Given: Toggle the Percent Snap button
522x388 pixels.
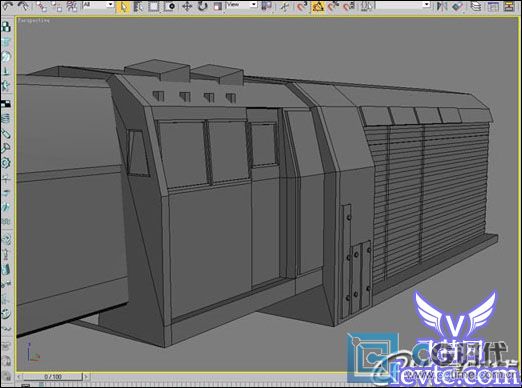Looking at the screenshot, I should tap(333, 6).
